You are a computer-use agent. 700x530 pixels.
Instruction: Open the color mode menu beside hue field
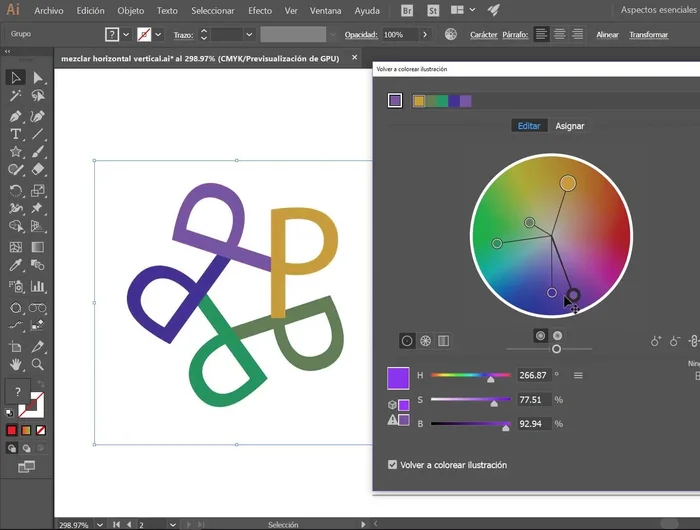(578, 375)
